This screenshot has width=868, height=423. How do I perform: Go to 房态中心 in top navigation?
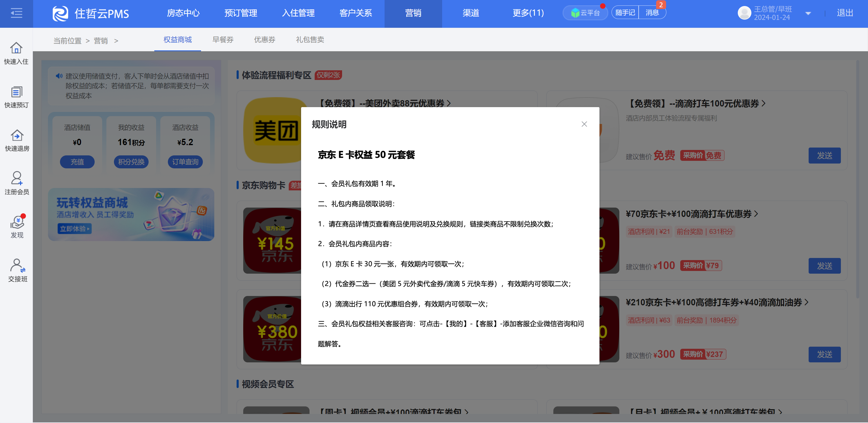183,13
